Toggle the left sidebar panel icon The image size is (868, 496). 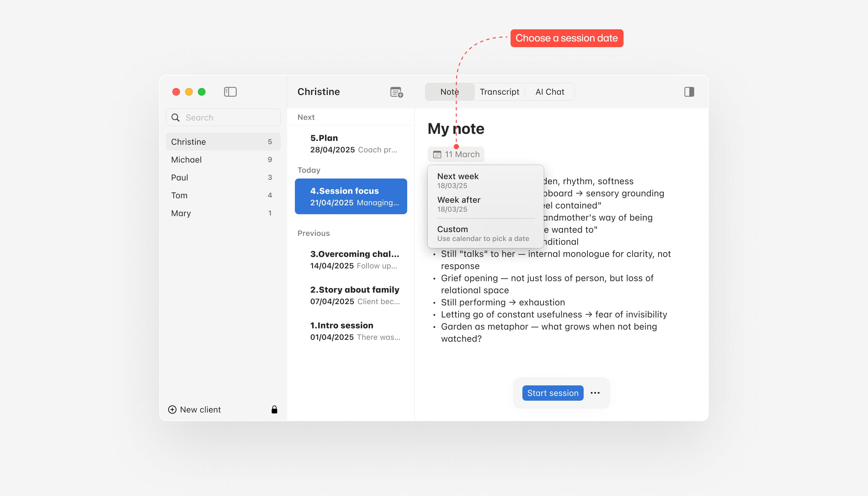[x=230, y=91]
